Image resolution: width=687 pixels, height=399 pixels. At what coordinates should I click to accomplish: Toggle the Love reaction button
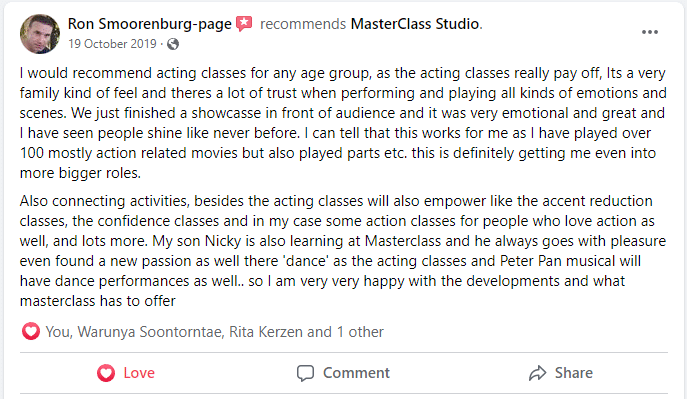[126, 373]
